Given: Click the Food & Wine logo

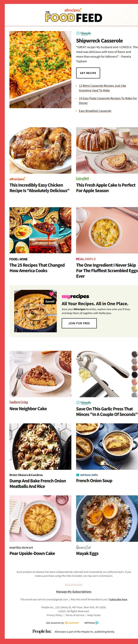Looking at the screenshot, I should pos(19,259).
